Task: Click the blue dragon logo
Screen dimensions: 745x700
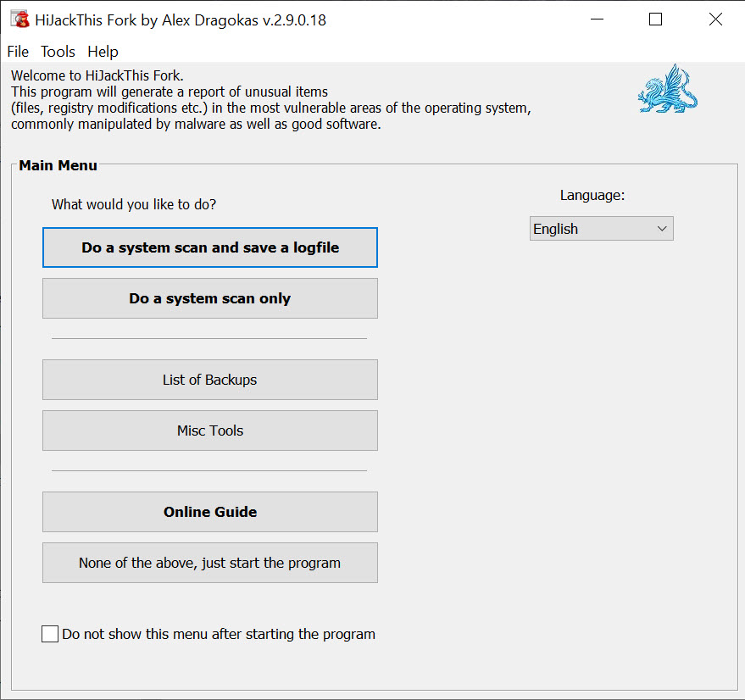Action: coord(668,89)
